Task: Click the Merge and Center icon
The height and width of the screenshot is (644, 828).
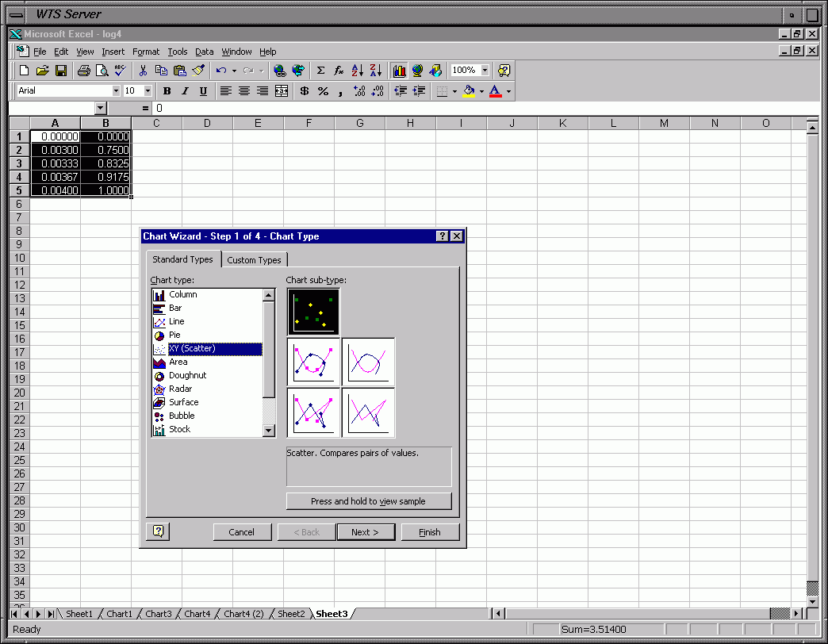Action: pyautogui.click(x=282, y=91)
